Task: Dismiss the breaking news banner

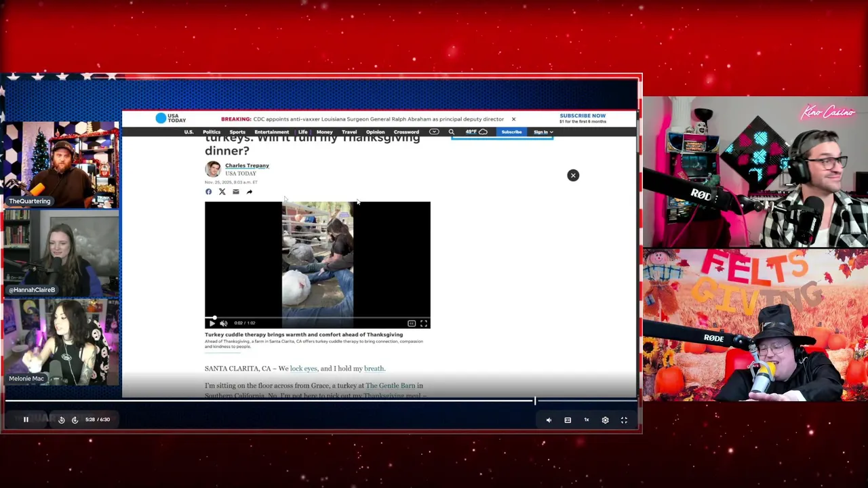Action: tap(513, 119)
